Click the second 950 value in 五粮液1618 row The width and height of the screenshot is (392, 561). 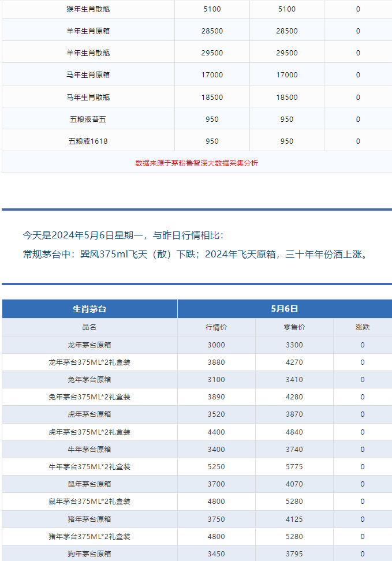(287, 141)
